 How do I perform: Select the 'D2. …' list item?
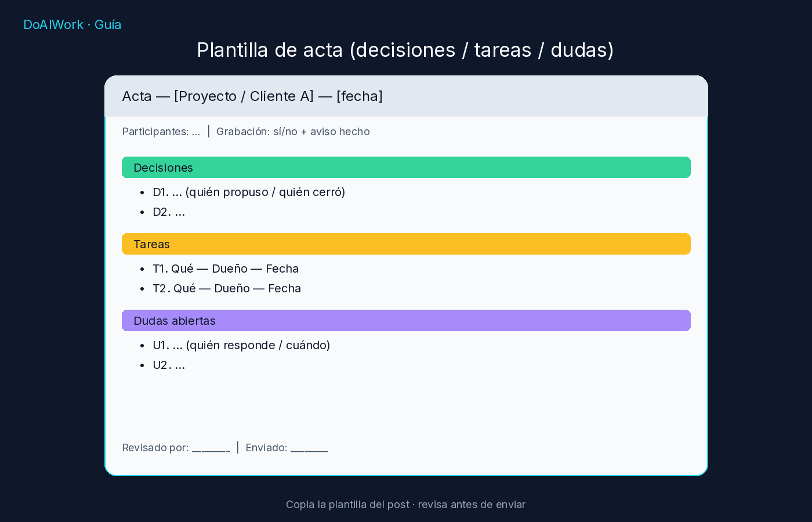[x=169, y=212]
